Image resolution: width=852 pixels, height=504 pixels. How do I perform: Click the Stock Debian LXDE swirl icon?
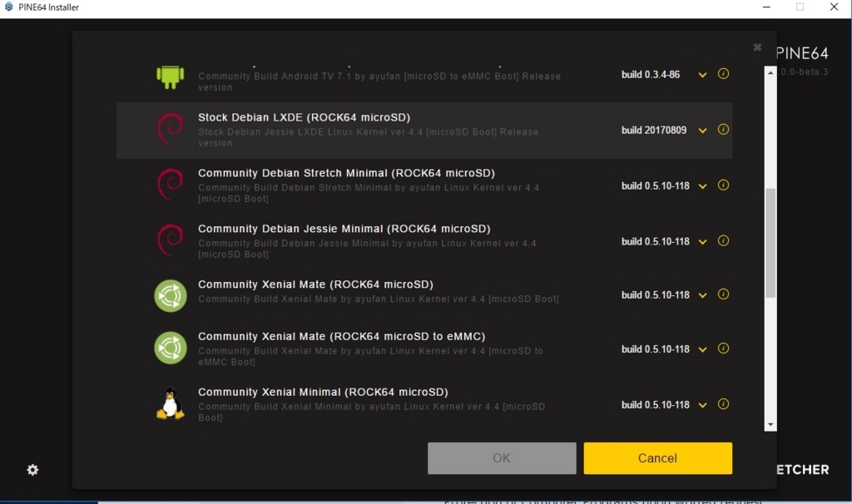click(x=170, y=129)
